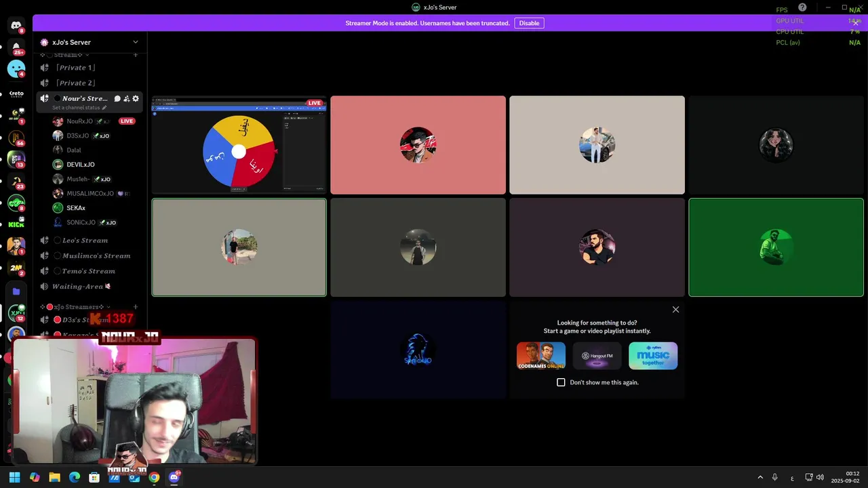
Task: Open File Explorer from the taskbar
Action: pyautogui.click(x=55, y=477)
